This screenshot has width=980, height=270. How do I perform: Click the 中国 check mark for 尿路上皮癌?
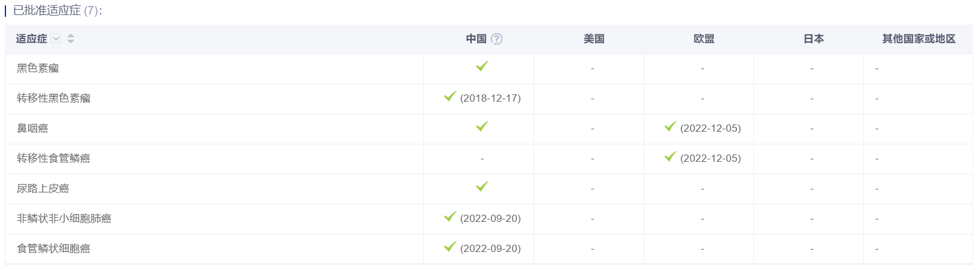482,186
